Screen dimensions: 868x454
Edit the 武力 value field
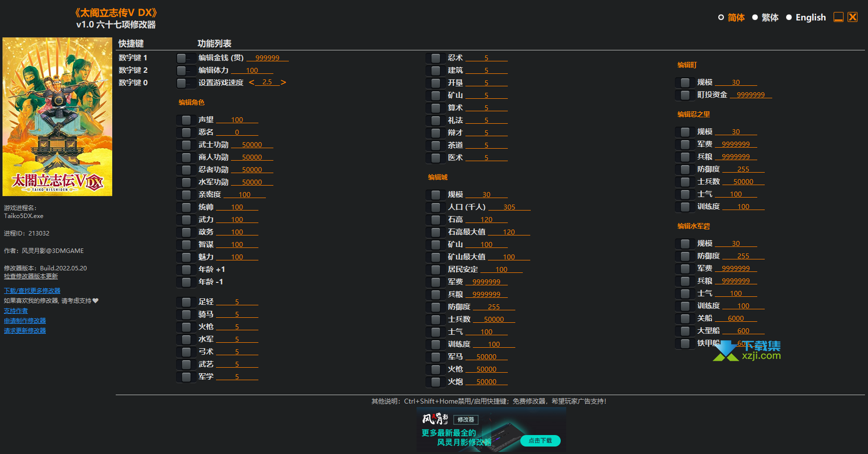point(237,220)
